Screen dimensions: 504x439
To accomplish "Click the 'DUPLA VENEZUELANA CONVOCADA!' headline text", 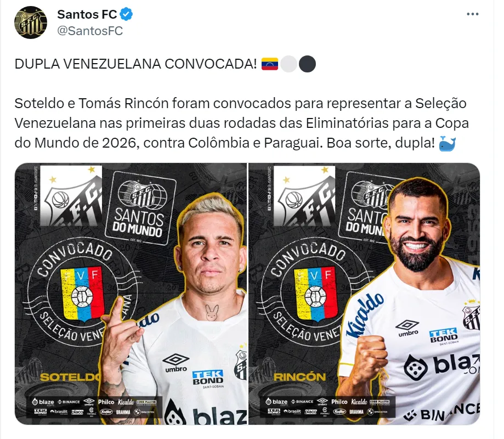I will [135, 64].
